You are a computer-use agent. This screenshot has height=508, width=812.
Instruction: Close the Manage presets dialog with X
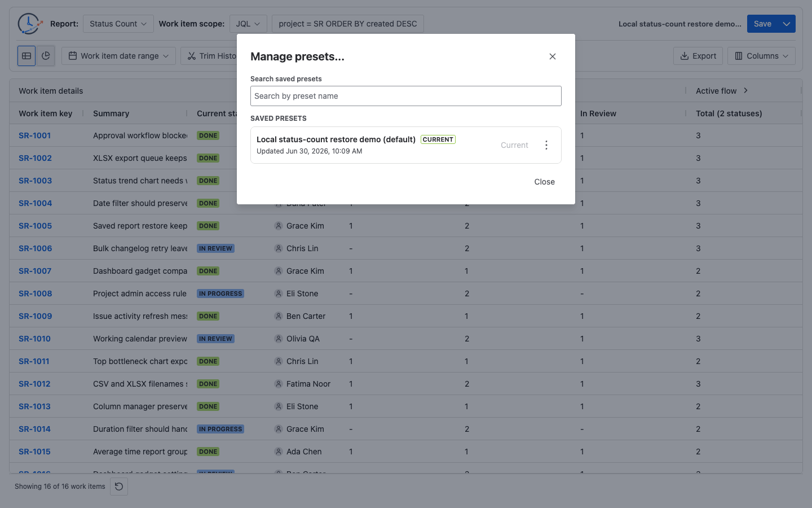(553, 56)
